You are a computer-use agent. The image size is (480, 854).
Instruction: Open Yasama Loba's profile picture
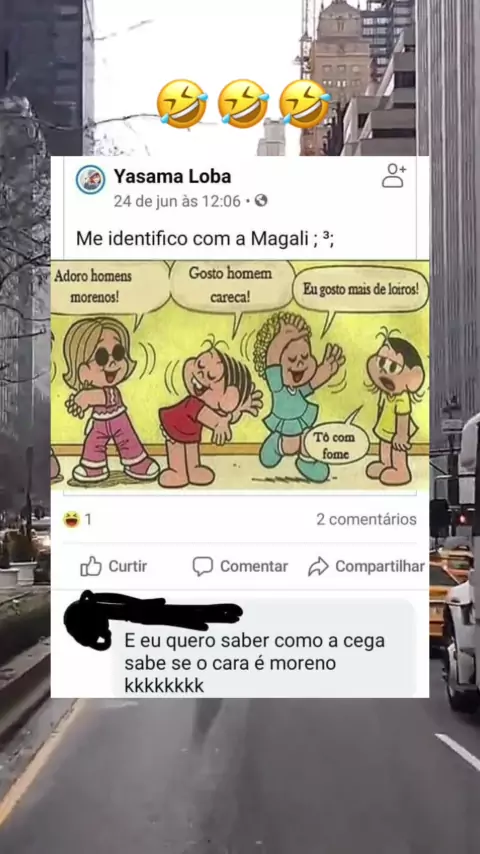(x=90, y=180)
